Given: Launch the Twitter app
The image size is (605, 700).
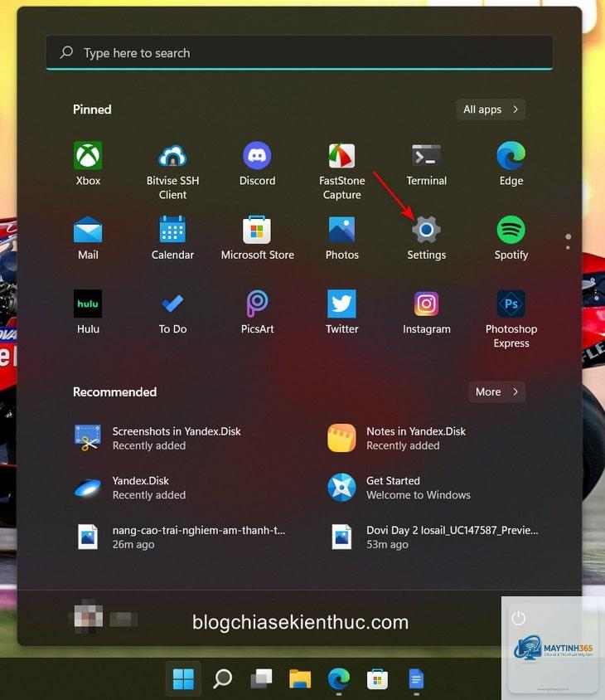Looking at the screenshot, I should tap(341, 312).
